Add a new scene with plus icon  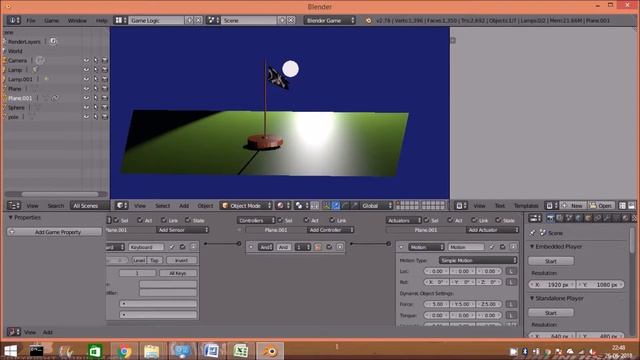pos(282,20)
